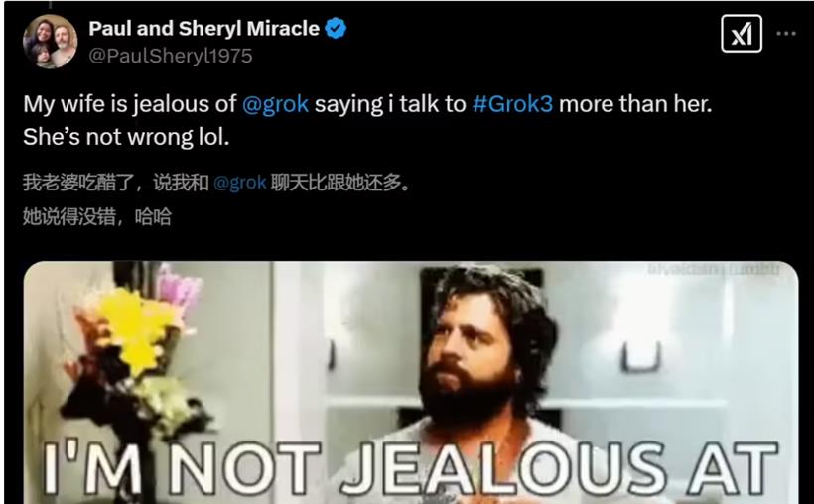The width and height of the screenshot is (814, 504).
Task: Click the translated line "我老婆吃醋了"
Action: (78, 183)
